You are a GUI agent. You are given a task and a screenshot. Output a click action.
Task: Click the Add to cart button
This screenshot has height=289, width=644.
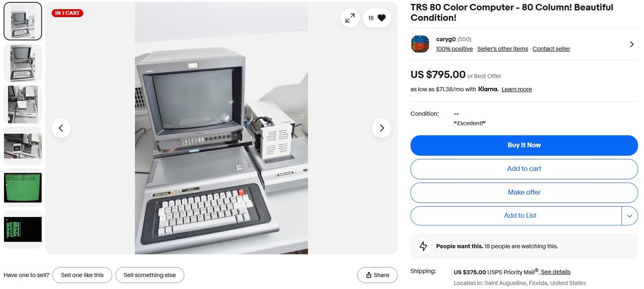tap(524, 169)
